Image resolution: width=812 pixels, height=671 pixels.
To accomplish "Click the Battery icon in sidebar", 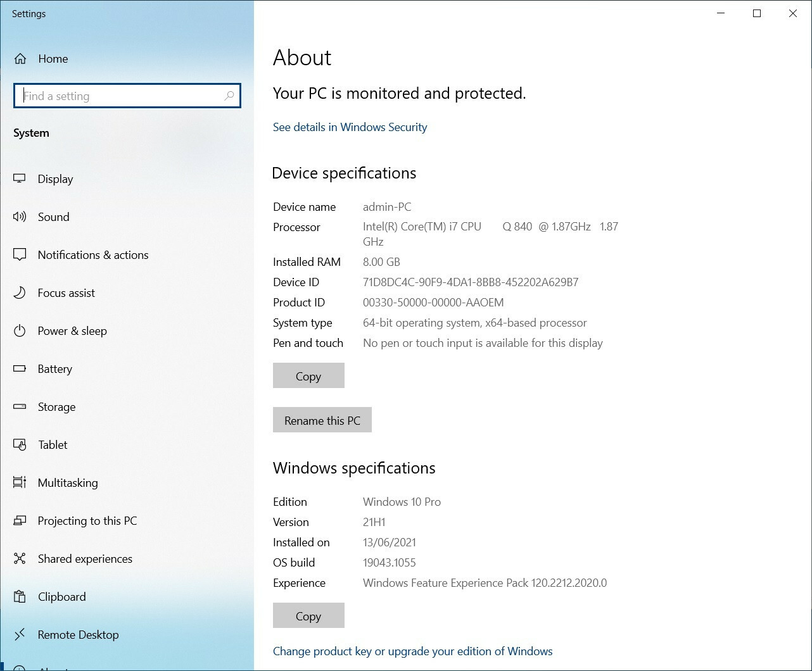I will [20, 368].
